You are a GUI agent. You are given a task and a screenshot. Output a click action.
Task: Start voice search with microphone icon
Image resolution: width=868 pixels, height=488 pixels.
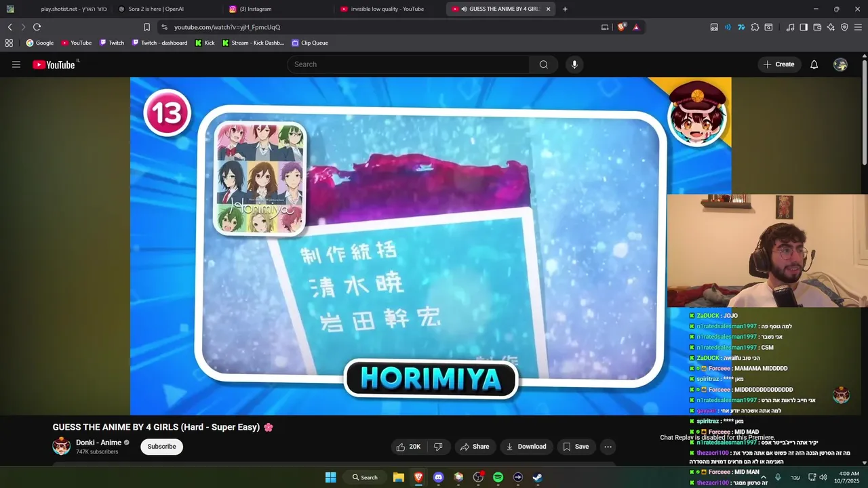point(574,64)
